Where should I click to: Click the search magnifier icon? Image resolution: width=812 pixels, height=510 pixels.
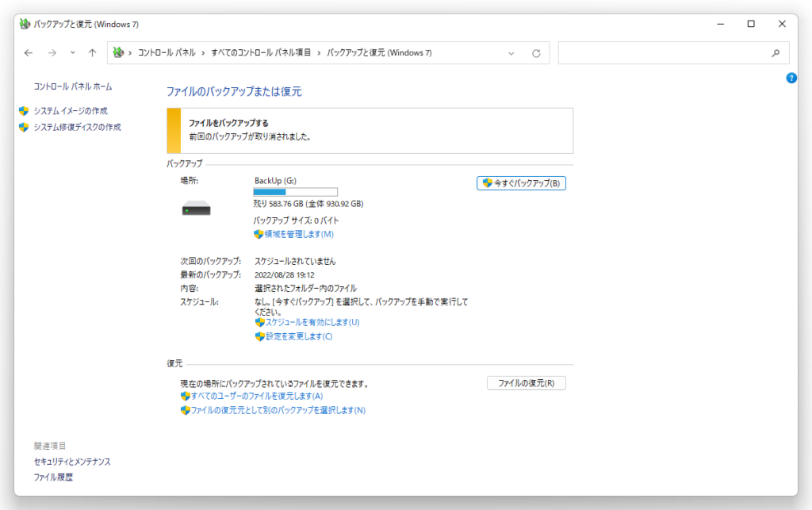coord(776,53)
